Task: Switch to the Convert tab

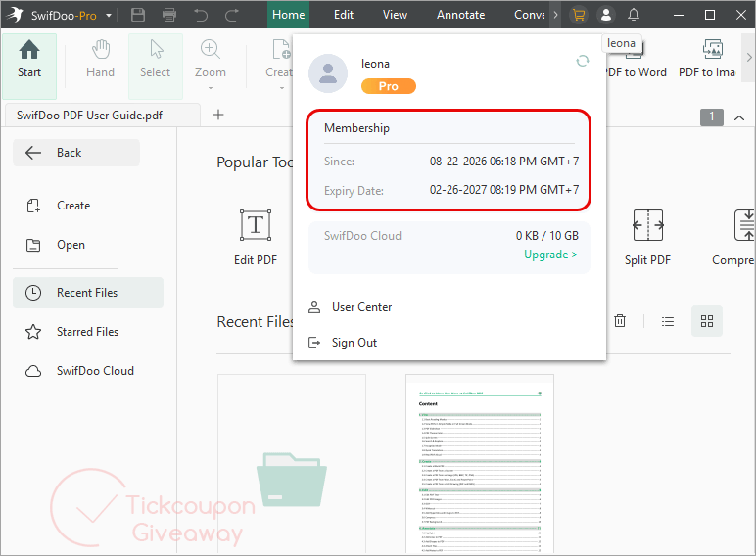Action: [530, 15]
